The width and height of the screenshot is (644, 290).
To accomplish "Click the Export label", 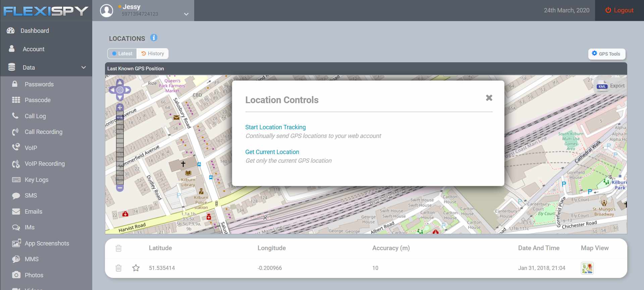I will tap(617, 86).
